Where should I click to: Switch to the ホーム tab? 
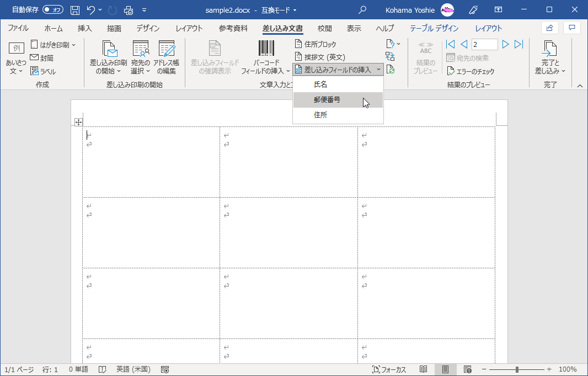(x=54, y=28)
